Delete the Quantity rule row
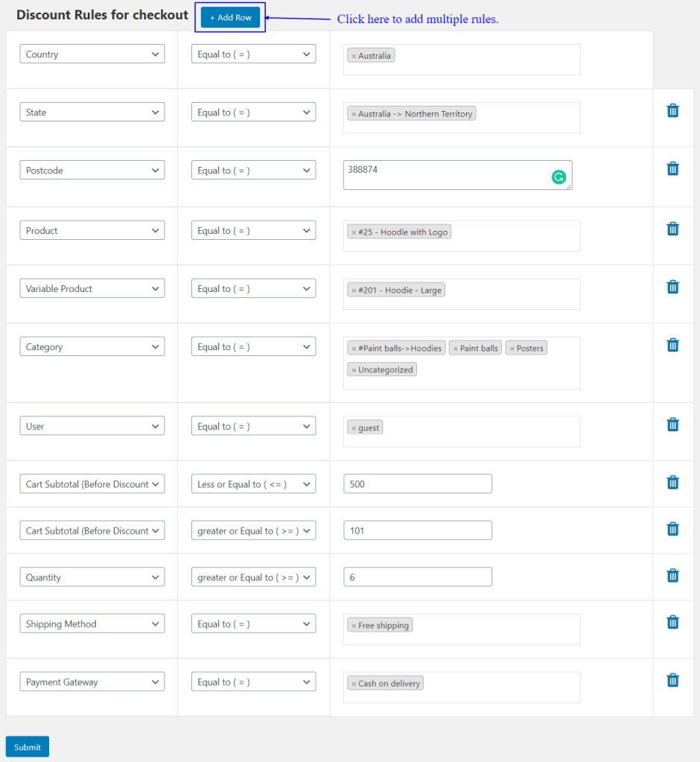 tap(672, 575)
